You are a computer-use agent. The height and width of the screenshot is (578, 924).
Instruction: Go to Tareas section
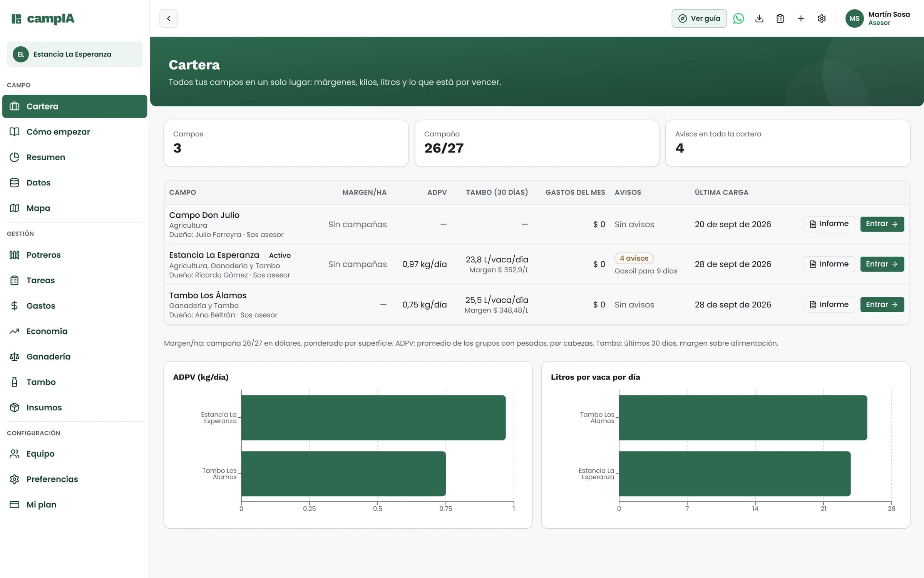(x=75, y=280)
